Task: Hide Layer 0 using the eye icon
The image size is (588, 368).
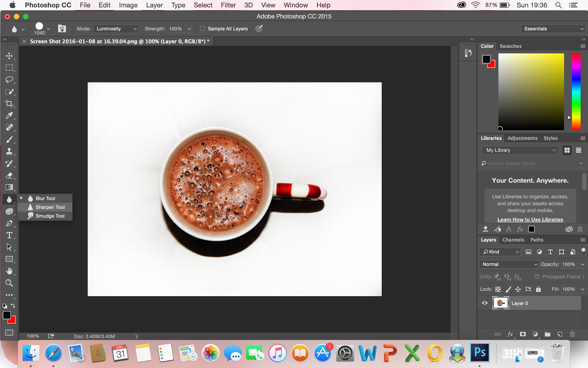Action: (485, 303)
